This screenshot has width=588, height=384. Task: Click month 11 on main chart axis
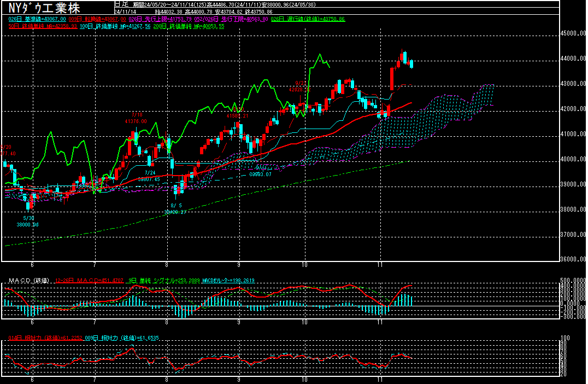380,265
